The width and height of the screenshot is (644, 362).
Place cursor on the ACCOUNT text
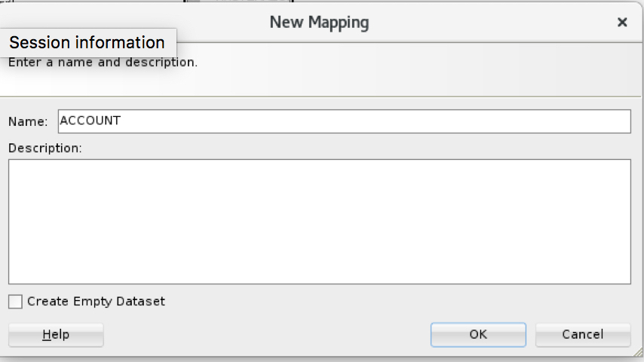coord(90,121)
